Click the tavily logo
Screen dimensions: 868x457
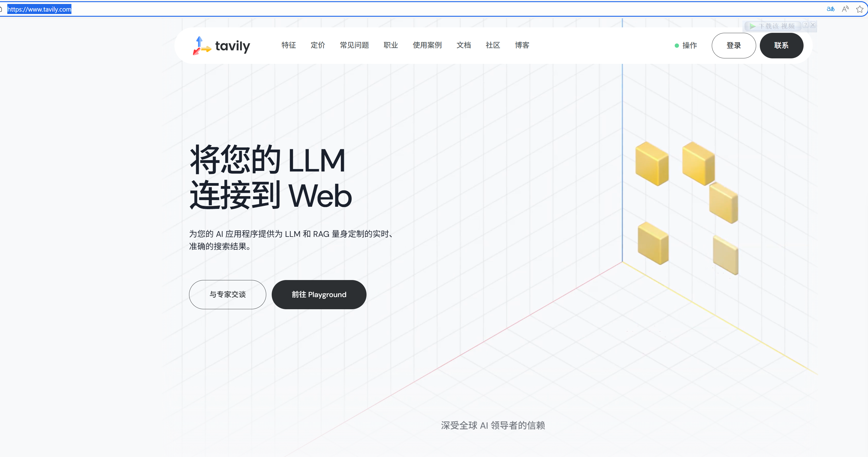(x=221, y=46)
